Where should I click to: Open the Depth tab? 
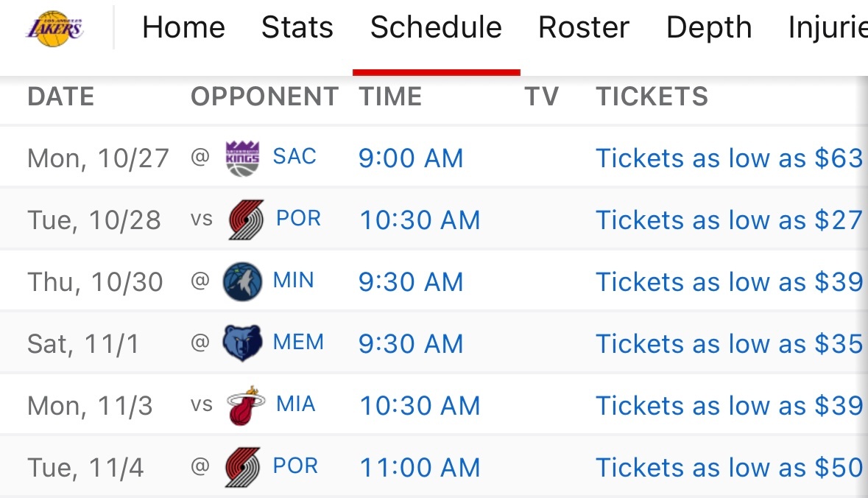coord(709,28)
